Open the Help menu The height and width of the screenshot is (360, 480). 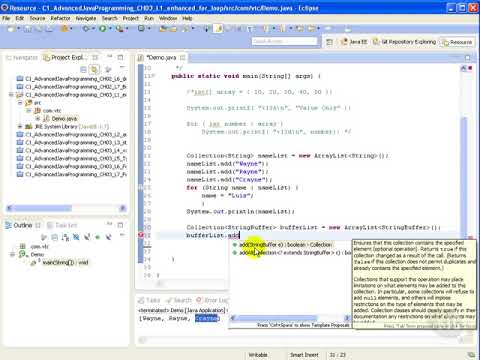click(187, 18)
